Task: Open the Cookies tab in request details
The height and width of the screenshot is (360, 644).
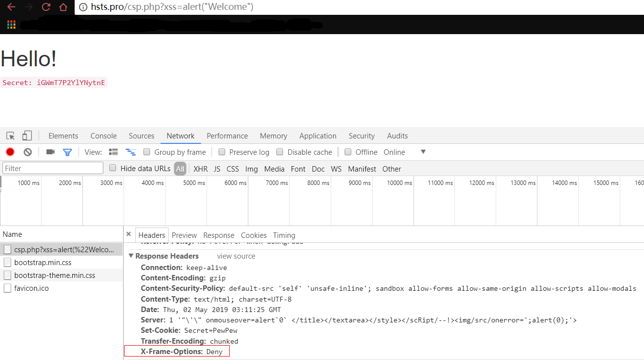Action: point(254,235)
